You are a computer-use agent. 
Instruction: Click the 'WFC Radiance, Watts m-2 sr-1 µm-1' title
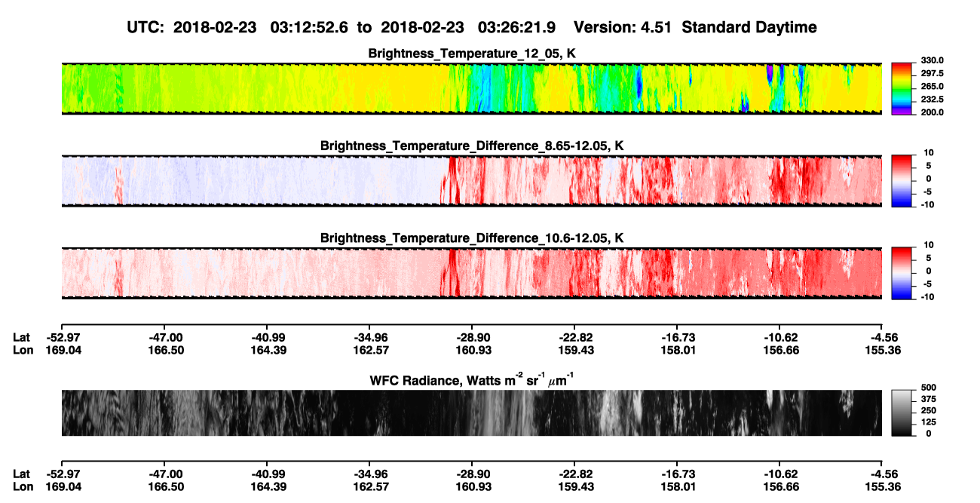(x=472, y=380)
